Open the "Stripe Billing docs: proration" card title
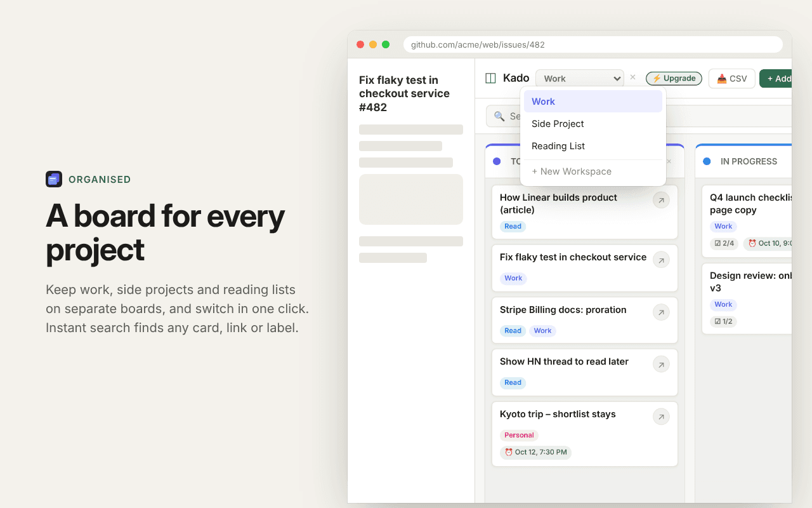812x508 pixels. (x=563, y=310)
